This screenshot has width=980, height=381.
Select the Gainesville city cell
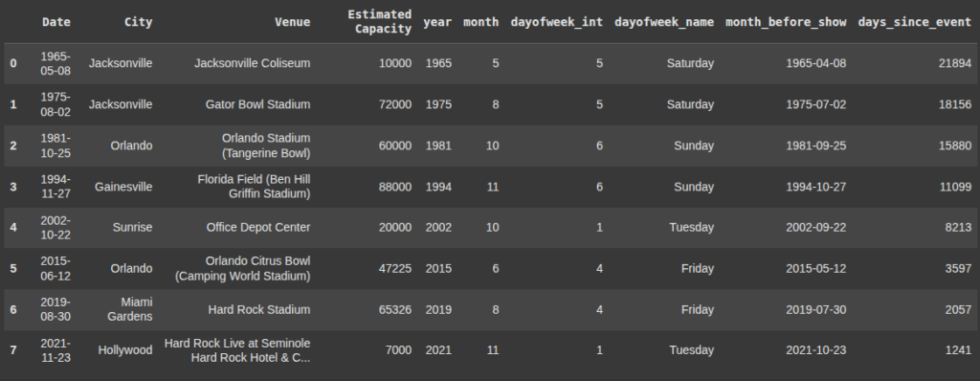point(123,187)
